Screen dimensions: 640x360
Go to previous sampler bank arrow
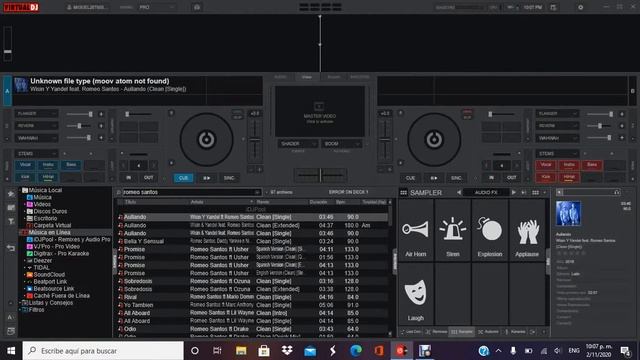[459, 192]
